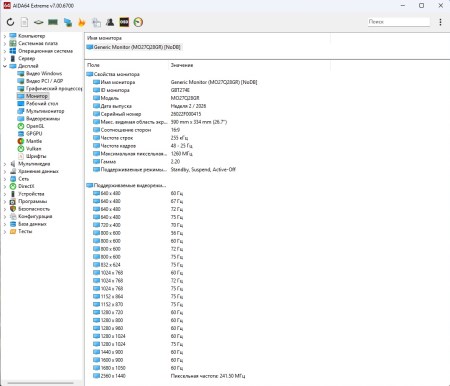The height and width of the screenshot is (386, 450).
Task: Expand the Устройства tree node
Action: (x=5, y=194)
